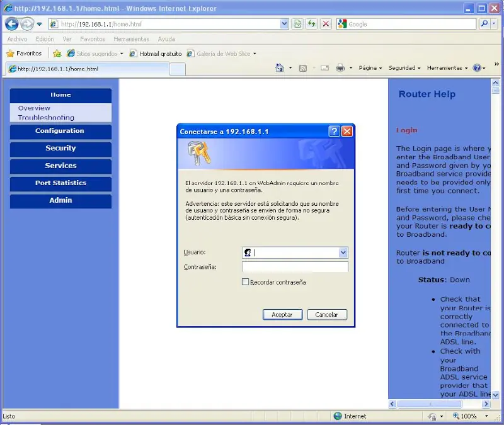The image size is (504, 425).
Task: Open the Herramientas command bar menu
Action: click(x=447, y=68)
